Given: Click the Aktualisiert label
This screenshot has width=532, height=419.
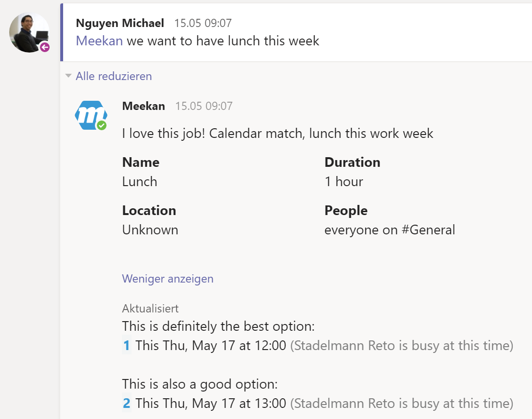Looking at the screenshot, I should (150, 308).
